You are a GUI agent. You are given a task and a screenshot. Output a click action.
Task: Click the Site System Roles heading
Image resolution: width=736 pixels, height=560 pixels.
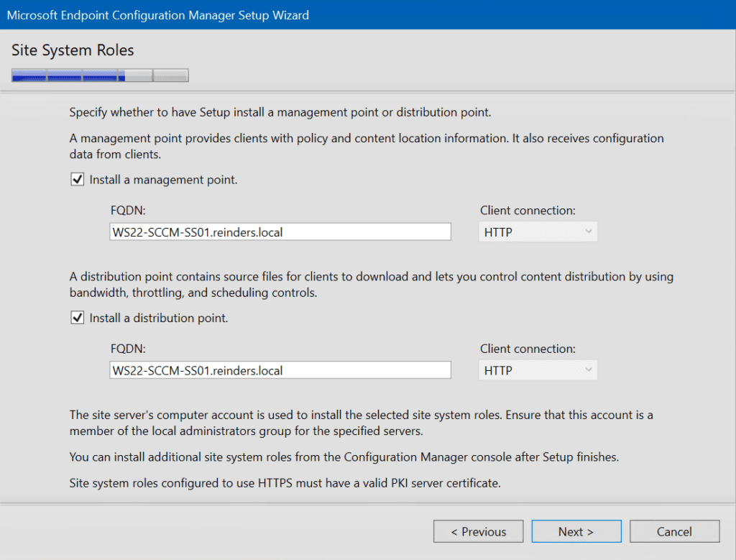[73, 50]
